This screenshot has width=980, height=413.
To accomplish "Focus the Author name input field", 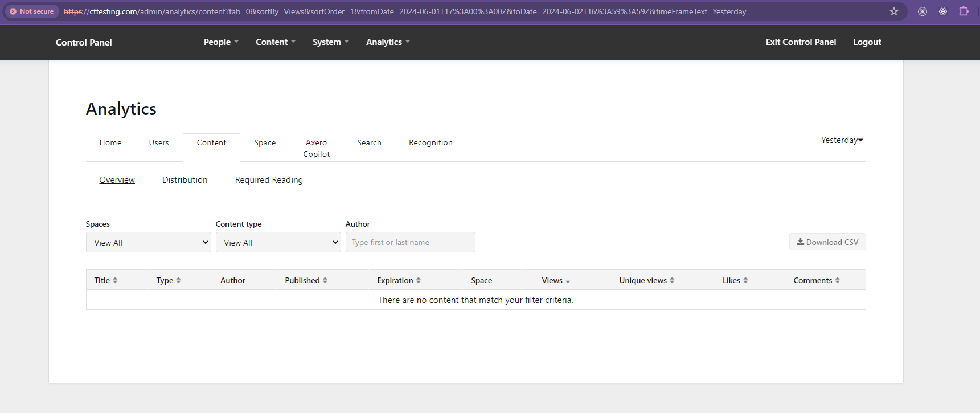I will coord(411,242).
